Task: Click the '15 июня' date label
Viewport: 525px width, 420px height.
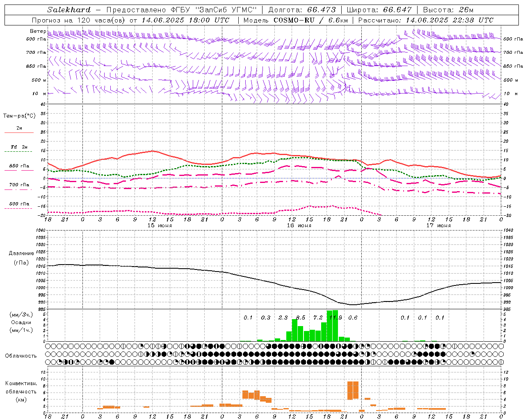Action: 160,226
